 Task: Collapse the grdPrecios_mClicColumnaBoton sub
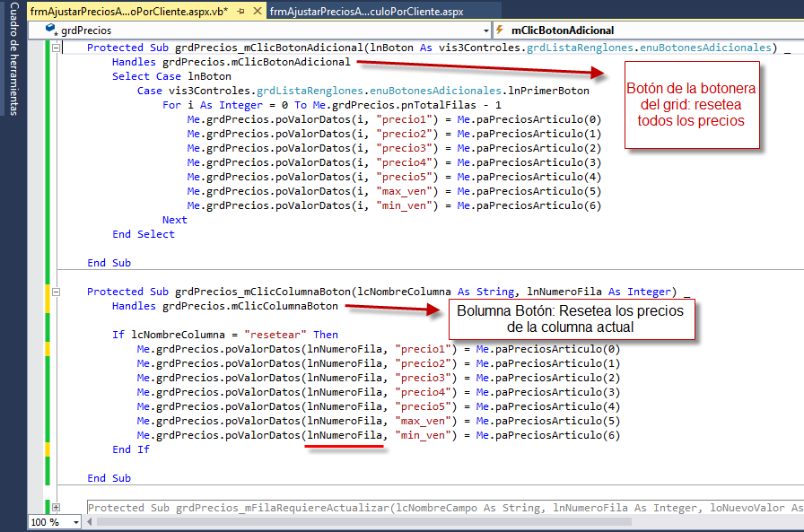[56, 292]
